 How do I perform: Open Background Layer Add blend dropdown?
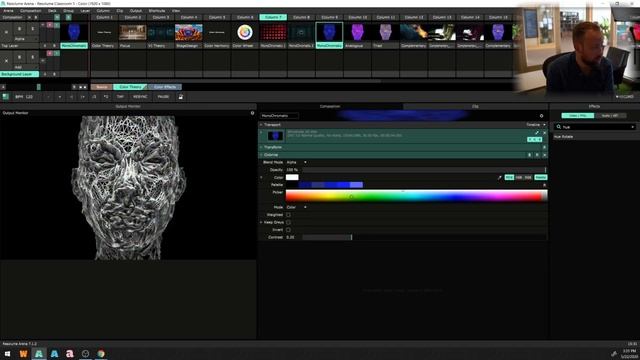pyautogui.click(x=25, y=67)
